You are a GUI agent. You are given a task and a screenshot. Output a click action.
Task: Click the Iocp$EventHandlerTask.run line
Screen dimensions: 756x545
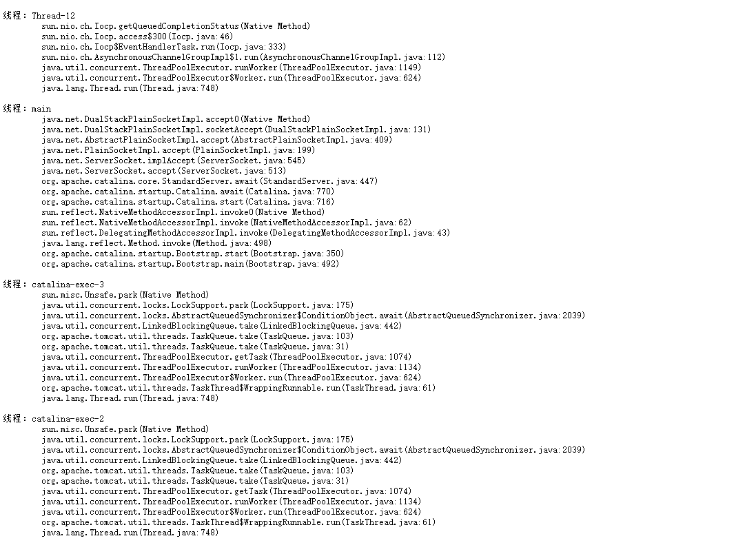pyautogui.click(x=164, y=47)
